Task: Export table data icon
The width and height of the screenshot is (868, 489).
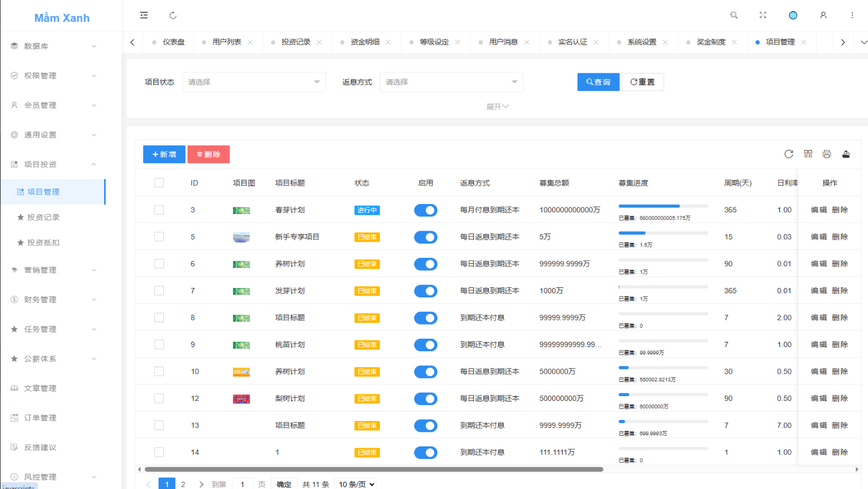Action: (846, 154)
